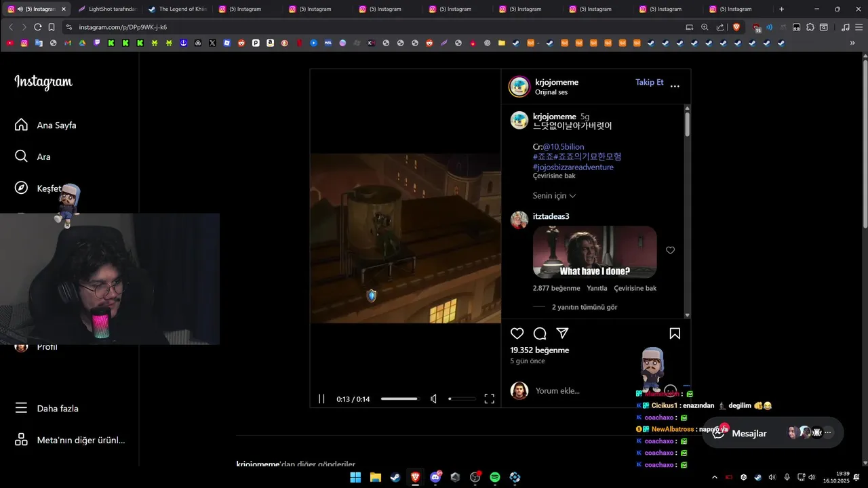Adjust the video volume slider
This screenshot has width=868, height=488.
462,399
